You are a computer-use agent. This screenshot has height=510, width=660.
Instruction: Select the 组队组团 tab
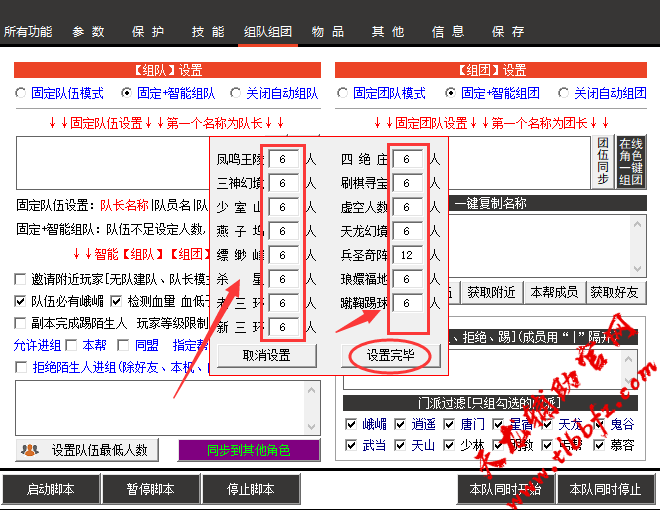click(x=268, y=32)
